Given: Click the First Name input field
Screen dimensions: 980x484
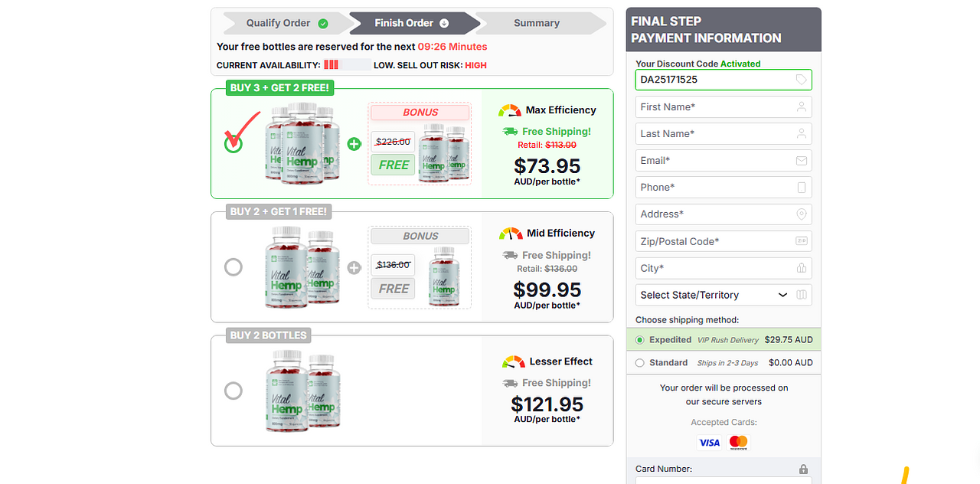Looking at the screenshot, I should point(724,107).
